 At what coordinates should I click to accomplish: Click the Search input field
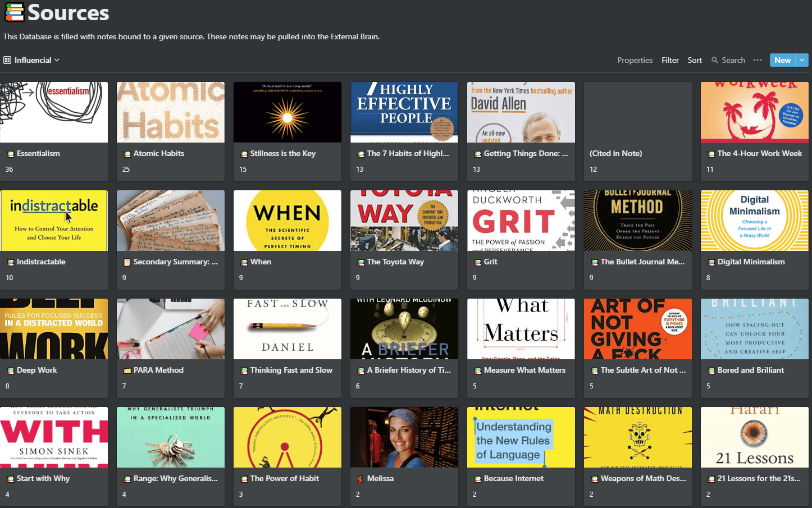click(x=733, y=60)
